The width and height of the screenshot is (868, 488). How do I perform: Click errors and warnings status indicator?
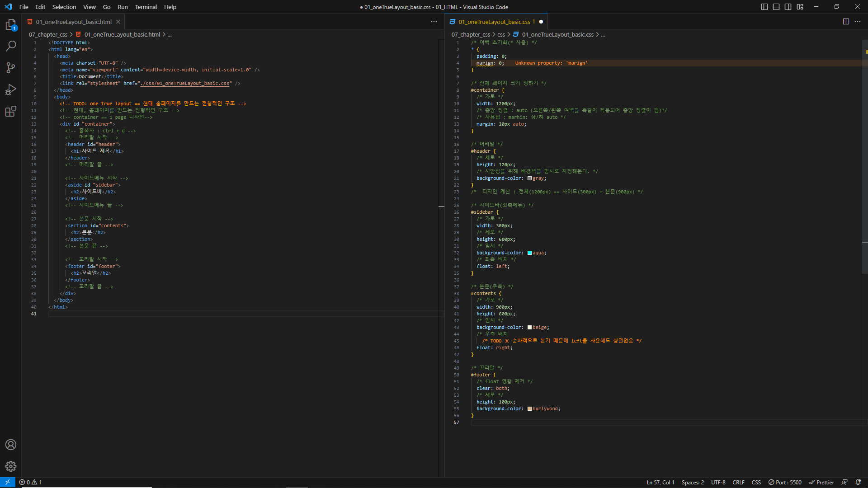pos(30,482)
